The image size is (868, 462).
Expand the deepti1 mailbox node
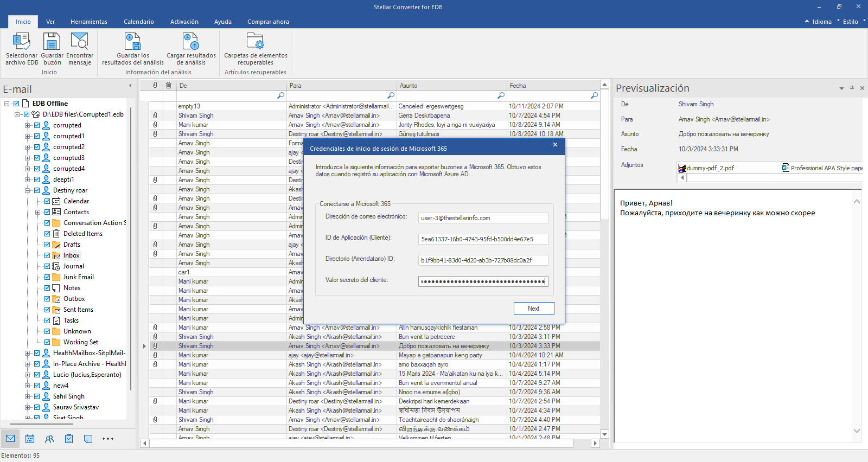27,179
